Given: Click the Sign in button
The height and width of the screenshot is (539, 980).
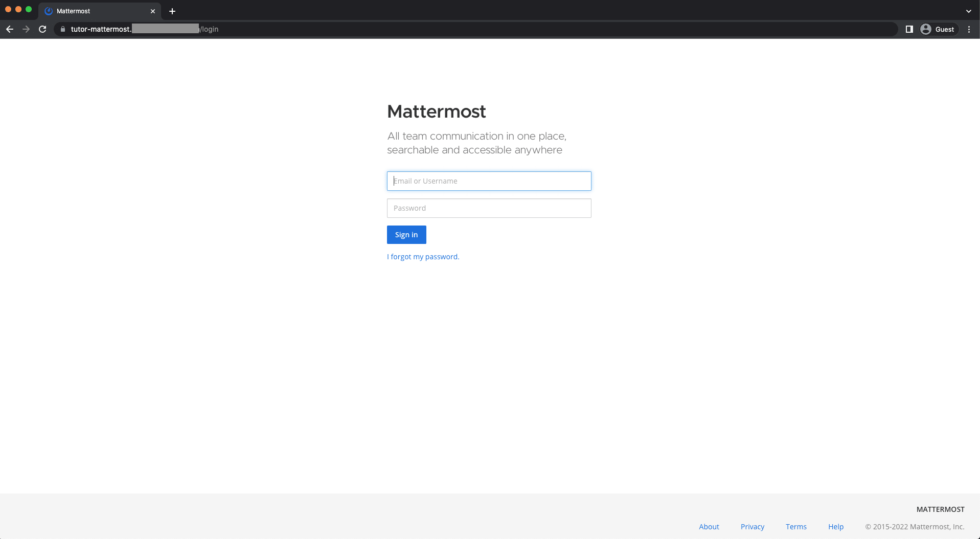Looking at the screenshot, I should (406, 235).
